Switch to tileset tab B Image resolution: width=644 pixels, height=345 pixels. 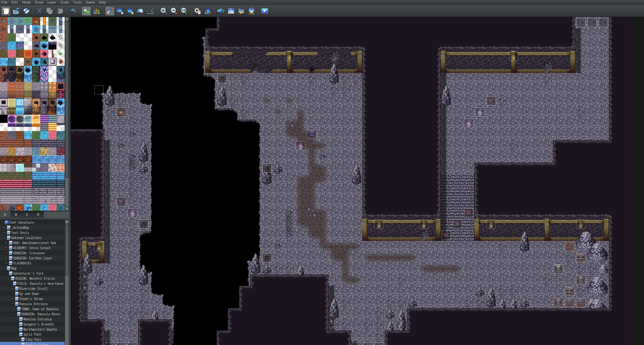(x=16, y=214)
